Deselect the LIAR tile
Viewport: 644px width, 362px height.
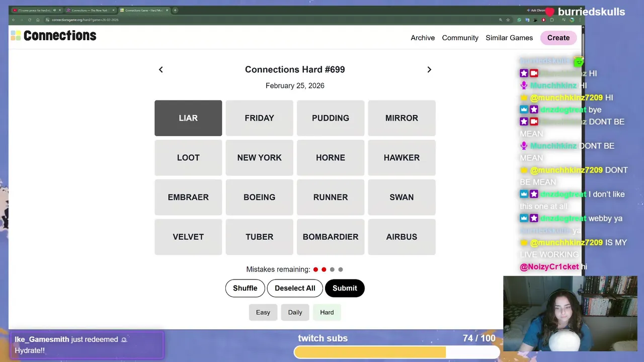click(x=188, y=118)
